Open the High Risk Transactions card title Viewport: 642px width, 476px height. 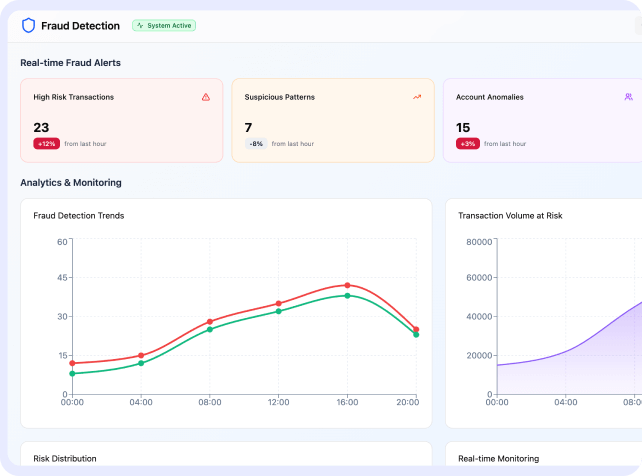[73, 97]
